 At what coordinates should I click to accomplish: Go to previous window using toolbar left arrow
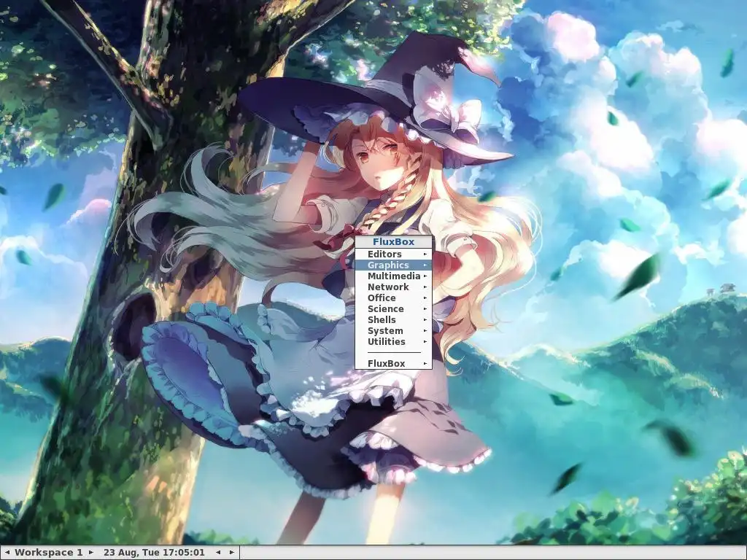pyautogui.click(x=218, y=553)
